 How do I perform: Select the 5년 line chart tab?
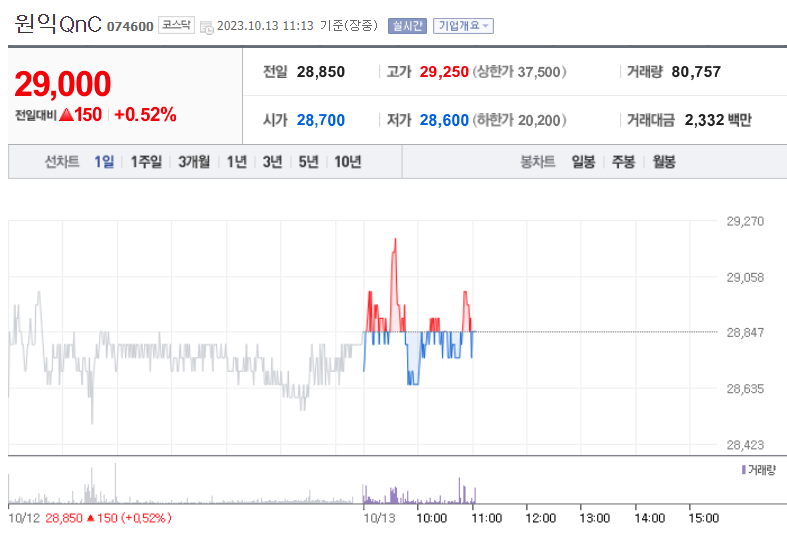(x=308, y=162)
